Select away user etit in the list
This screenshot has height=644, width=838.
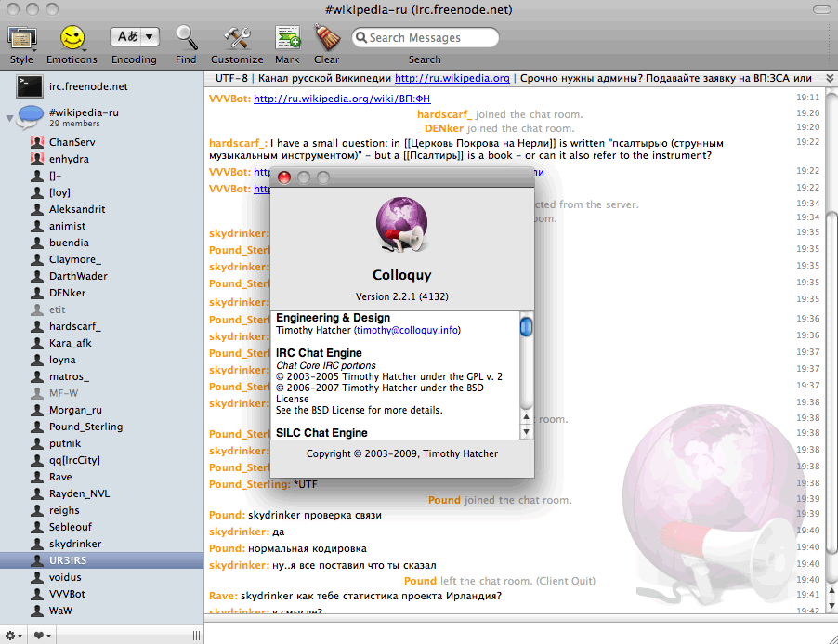click(x=101, y=309)
